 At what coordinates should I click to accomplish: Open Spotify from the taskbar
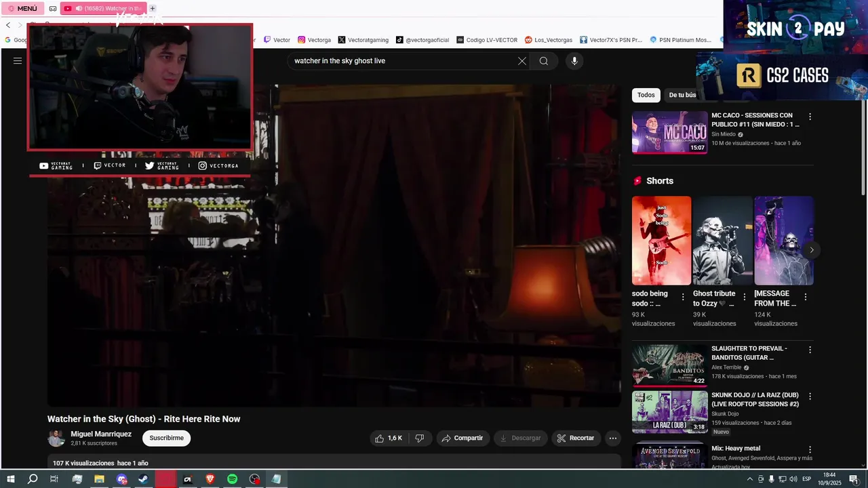(x=232, y=479)
